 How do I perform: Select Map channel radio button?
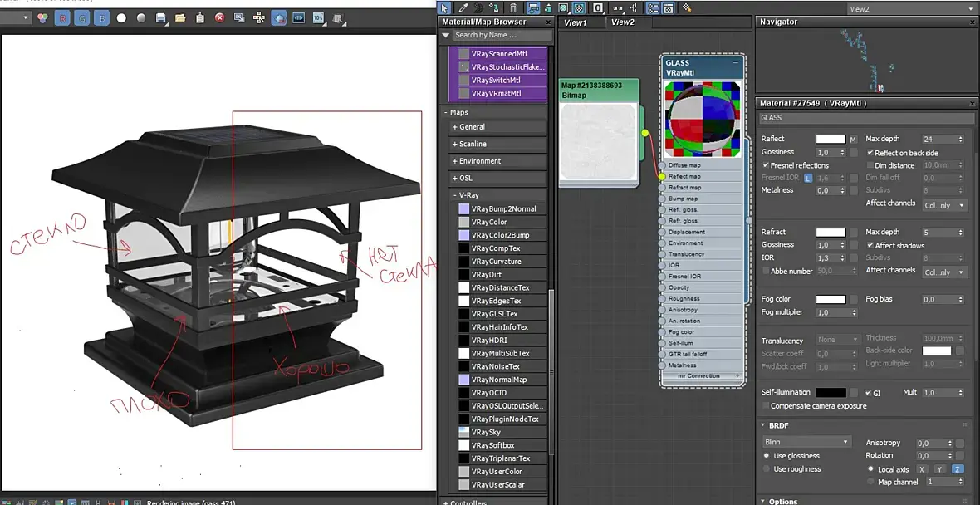coord(870,482)
